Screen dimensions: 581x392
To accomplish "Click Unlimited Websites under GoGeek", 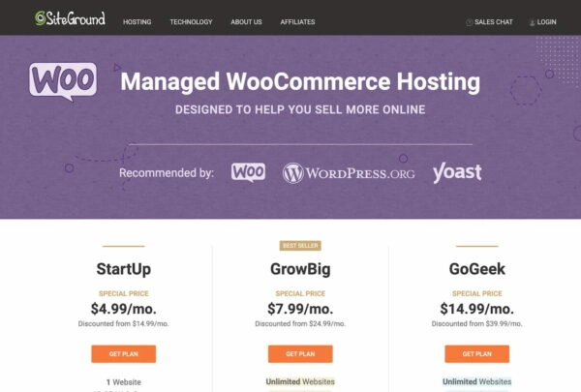I will pos(476,382).
